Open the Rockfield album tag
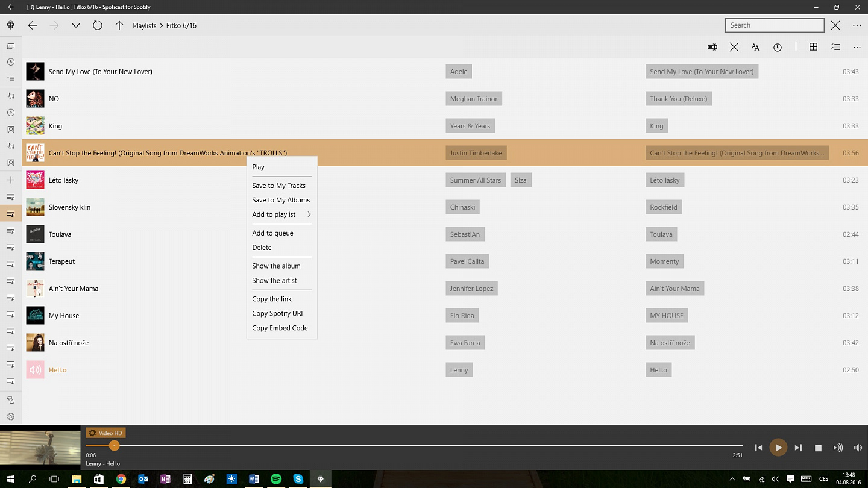 click(x=664, y=207)
